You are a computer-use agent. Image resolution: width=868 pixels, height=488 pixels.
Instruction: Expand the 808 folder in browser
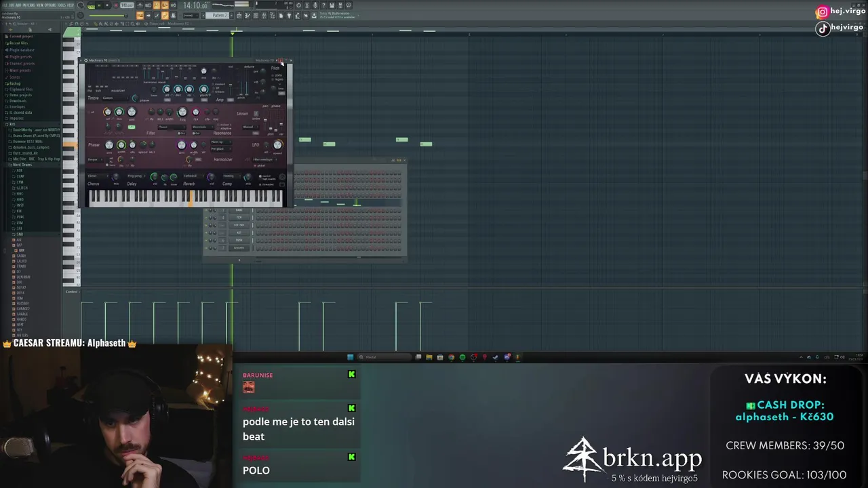tap(18, 171)
